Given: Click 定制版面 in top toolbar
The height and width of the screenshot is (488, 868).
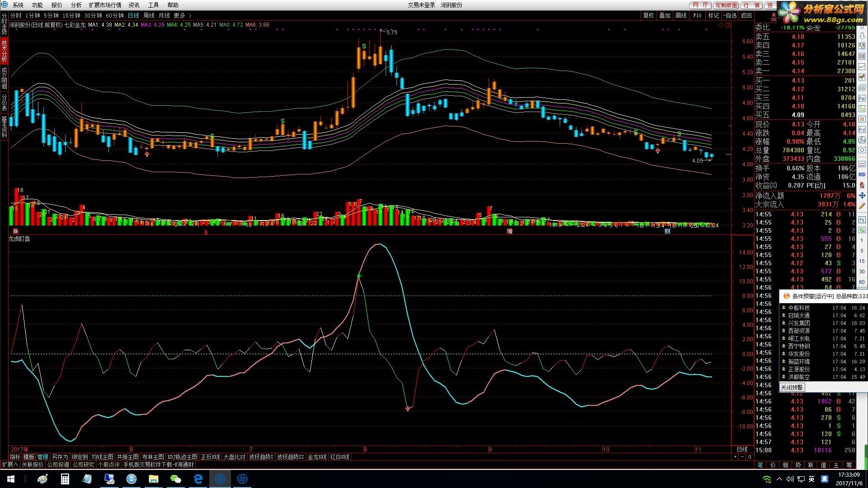Looking at the screenshot, I should (x=726, y=5).
